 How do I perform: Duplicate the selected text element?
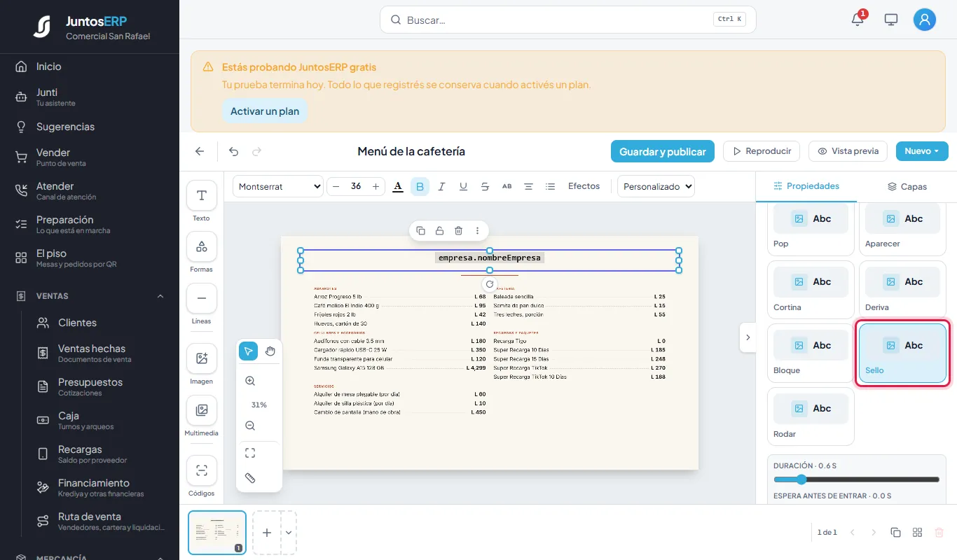click(x=420, y=230)
